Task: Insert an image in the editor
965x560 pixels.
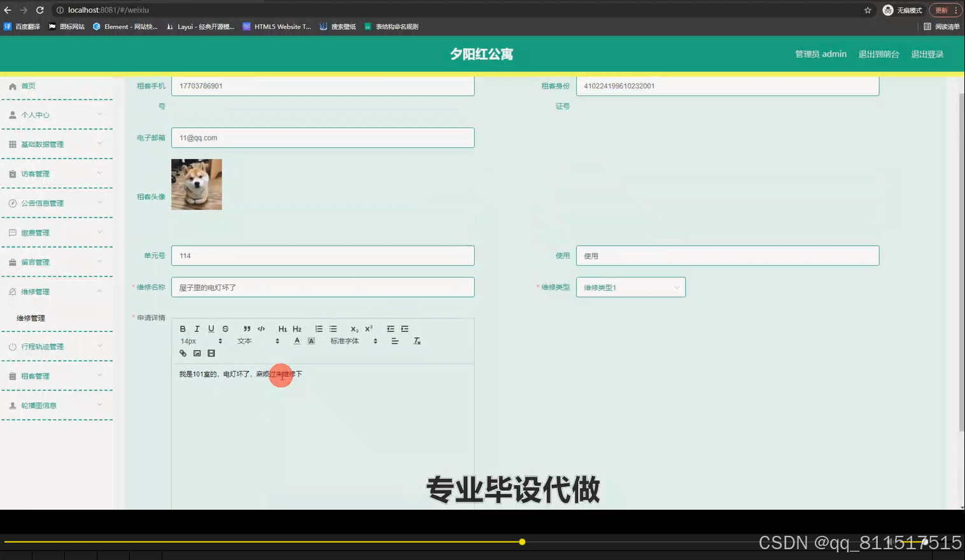Action: [x=197, y=353]
